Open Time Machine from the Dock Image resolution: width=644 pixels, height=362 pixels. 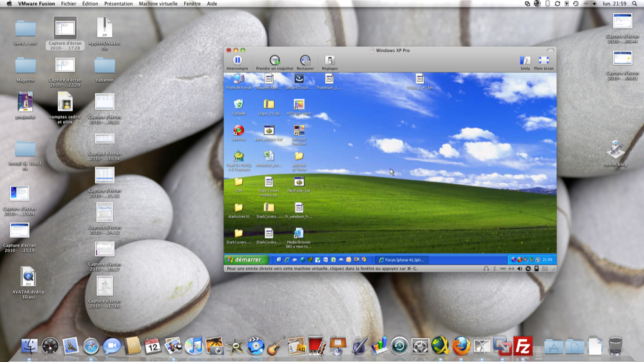(399, 346)
